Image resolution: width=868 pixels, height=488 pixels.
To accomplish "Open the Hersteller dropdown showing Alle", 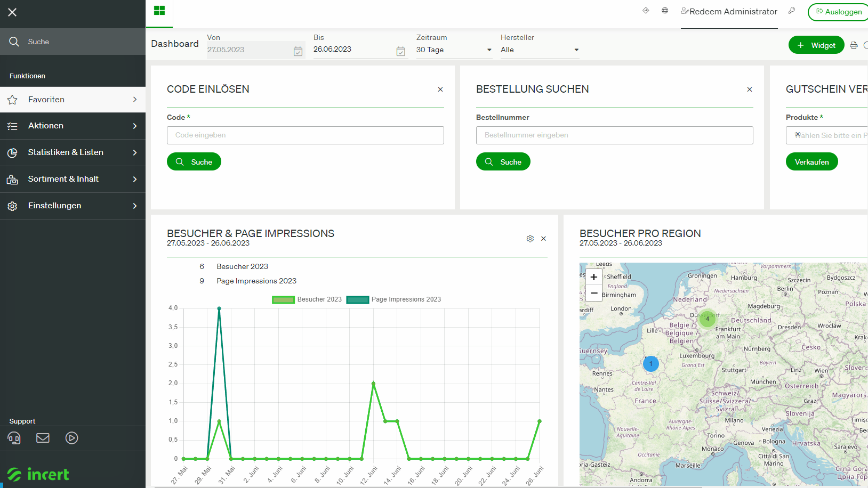I will 540,50.
